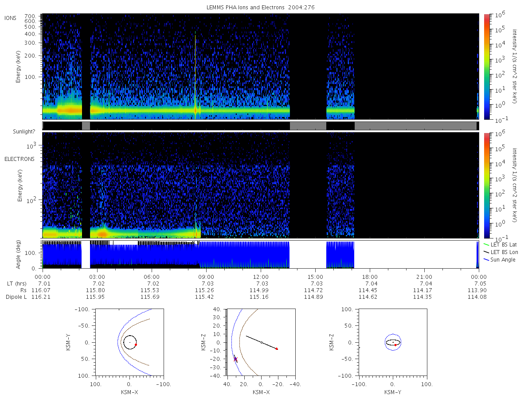This screenshot has height=399, width=532.
Task: Click the 12:00 time axis label
Action: (x=261, y=276)
